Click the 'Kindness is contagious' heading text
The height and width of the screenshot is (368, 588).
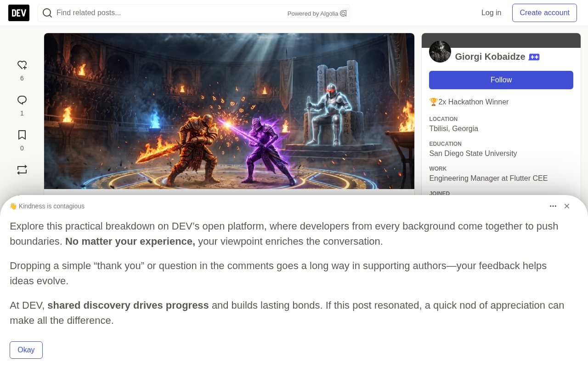point(51,206)
